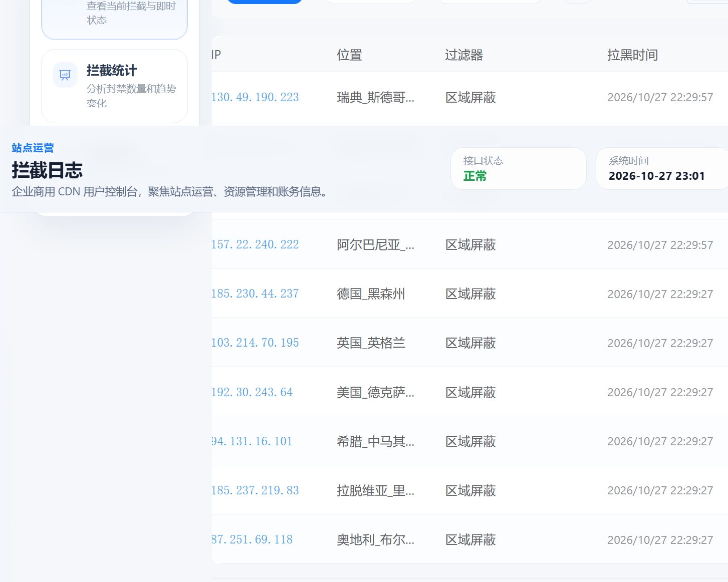Select the block time for 157.22.240.222
Viewport: 728px width, 582px height.
coord(660,245)
